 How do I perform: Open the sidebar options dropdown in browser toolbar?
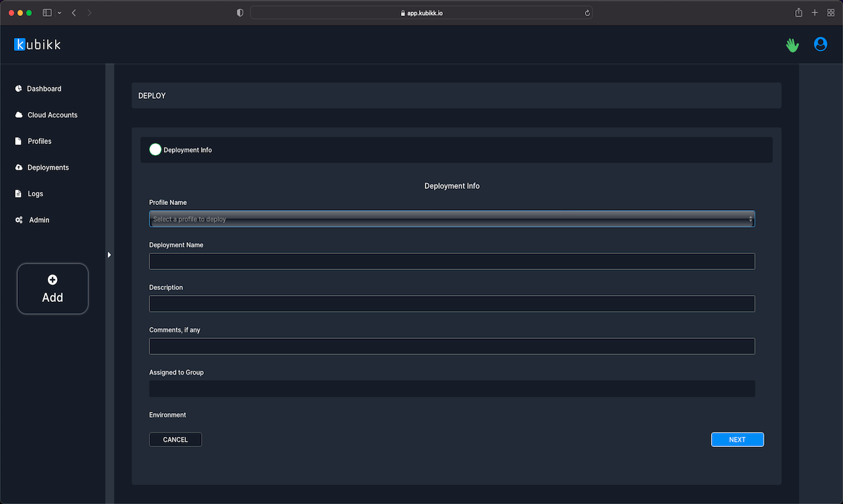tap(59, 12)
